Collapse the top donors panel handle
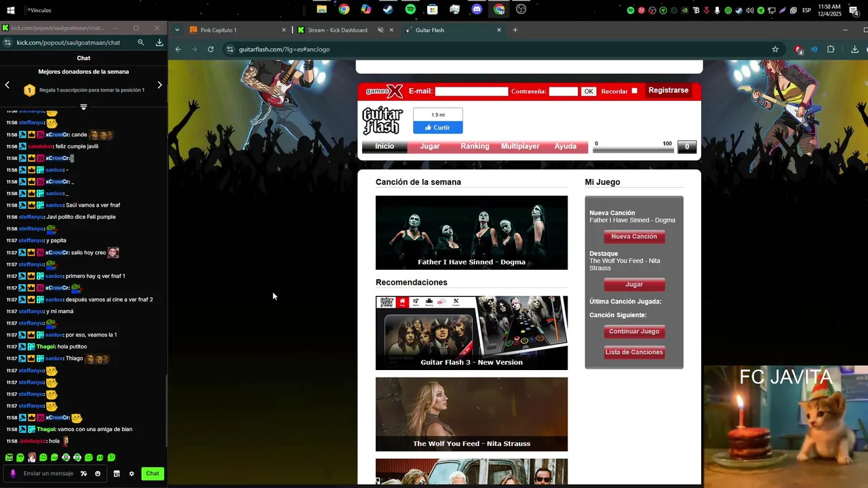 (83, 106)
